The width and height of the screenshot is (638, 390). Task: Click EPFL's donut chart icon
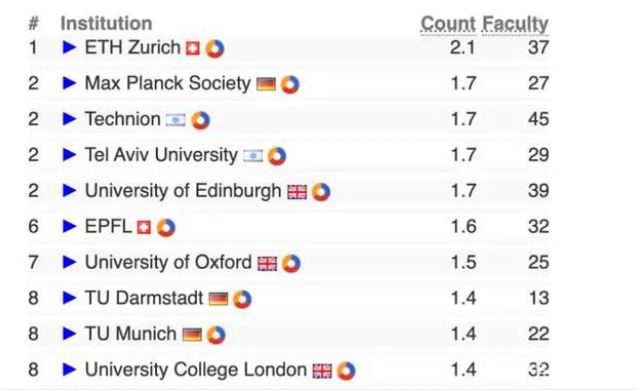point(166,228)
